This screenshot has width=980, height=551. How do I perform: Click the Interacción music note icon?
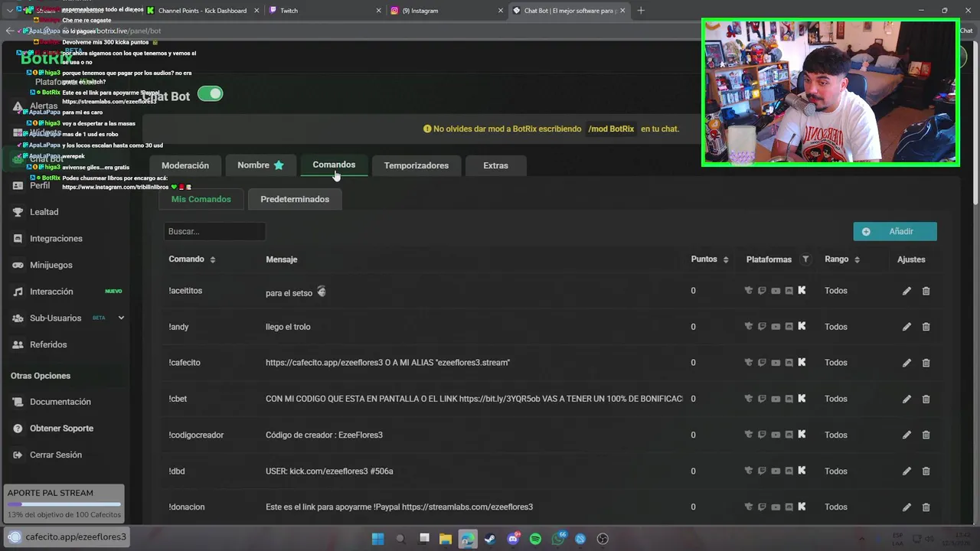[x=18, y=292]
